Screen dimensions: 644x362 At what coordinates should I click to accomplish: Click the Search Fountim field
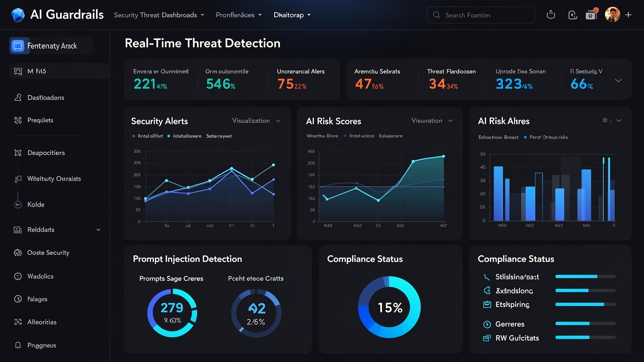[x=481, y=15]
